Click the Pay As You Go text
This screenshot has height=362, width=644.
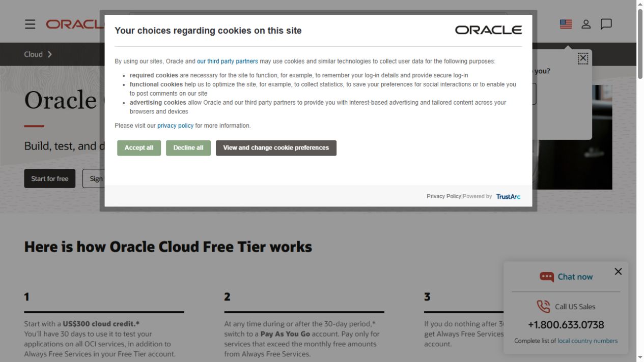(285, 334)
